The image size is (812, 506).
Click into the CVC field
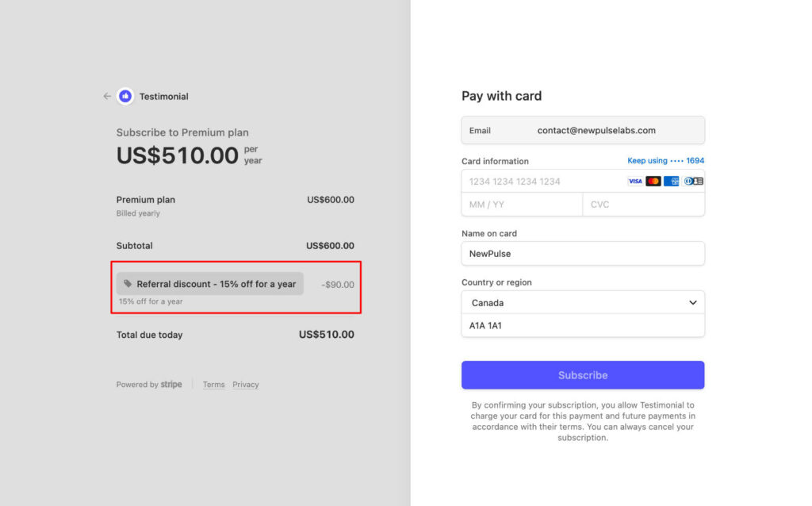point(643,205)
